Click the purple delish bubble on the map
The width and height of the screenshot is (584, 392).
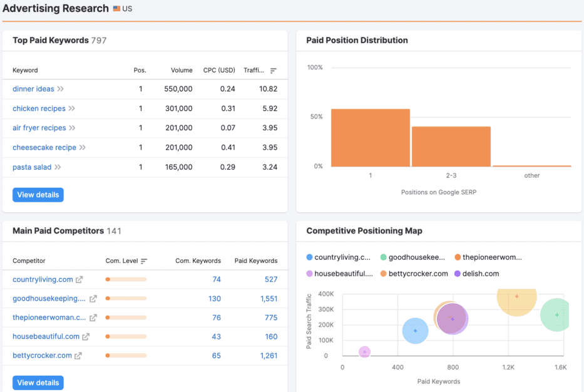point(452,319)
